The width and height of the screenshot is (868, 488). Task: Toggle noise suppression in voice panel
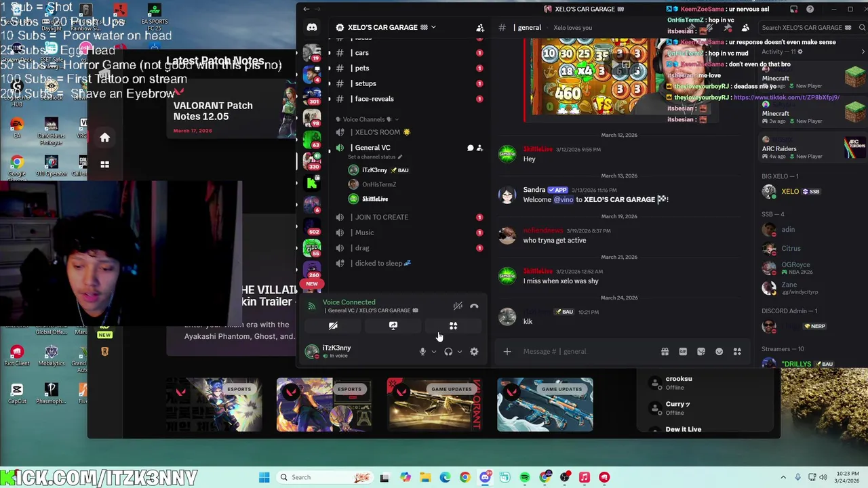click(458, 306)
